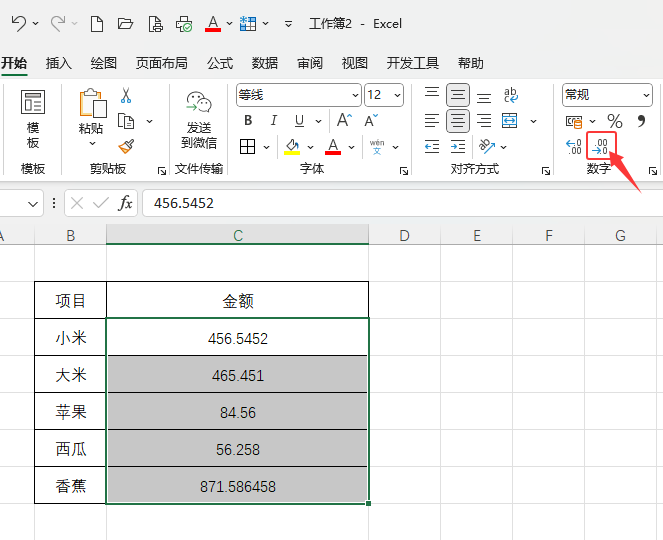Toggle bold formatting
The width and height of the screenshot is (663, 540).
(x=248, y=121)
